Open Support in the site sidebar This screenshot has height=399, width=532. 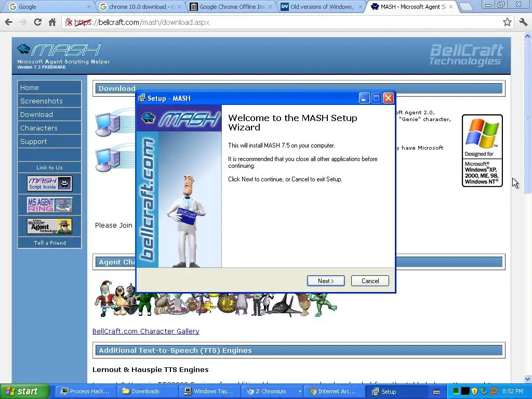point(49,141)
